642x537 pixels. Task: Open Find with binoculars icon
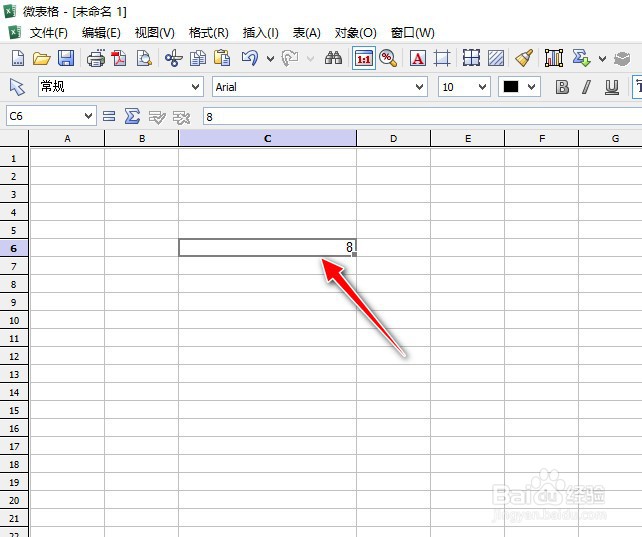[x=333, y=59]
